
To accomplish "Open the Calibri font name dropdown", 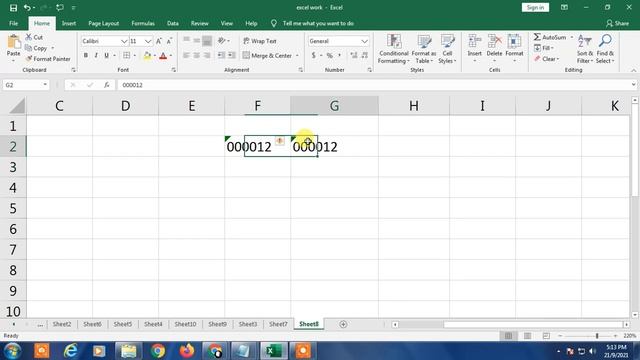I will 124,41.
